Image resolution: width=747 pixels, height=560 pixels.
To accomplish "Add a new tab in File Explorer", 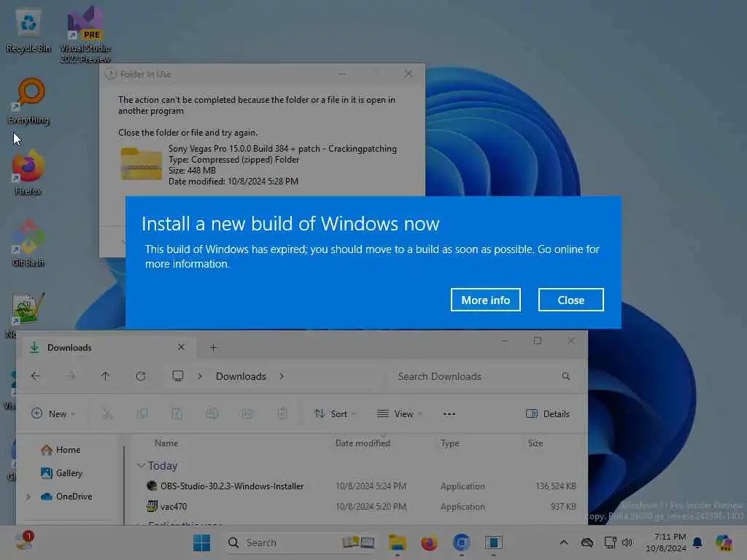I will [x=213, y=348].
